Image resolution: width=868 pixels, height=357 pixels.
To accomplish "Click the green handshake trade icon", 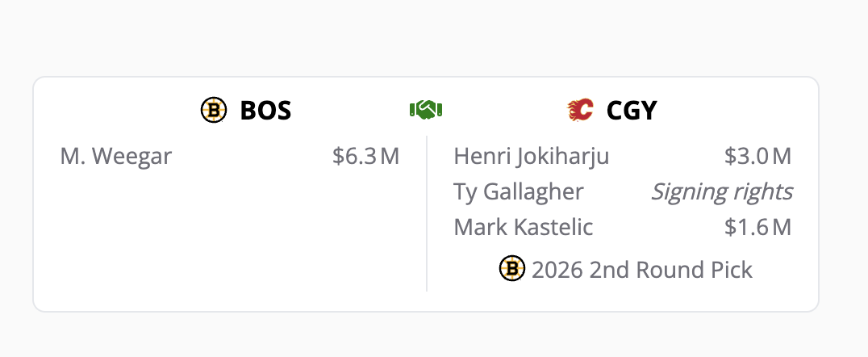I will [x=426, y=110].
